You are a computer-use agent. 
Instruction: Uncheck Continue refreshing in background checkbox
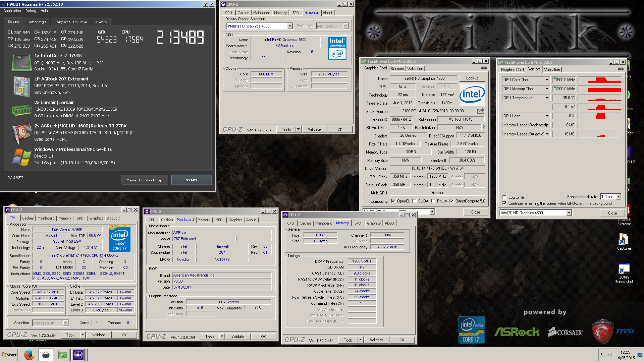[504, 203]
